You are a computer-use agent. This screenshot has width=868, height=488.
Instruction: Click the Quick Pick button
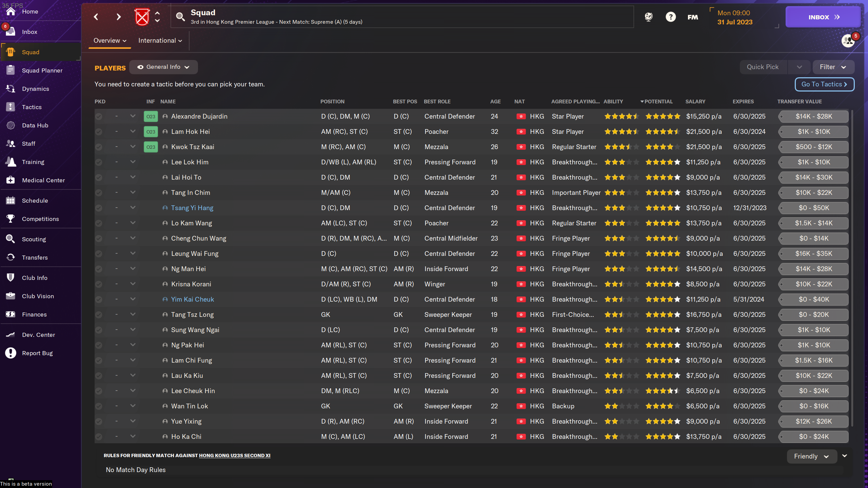click(763, 67)
